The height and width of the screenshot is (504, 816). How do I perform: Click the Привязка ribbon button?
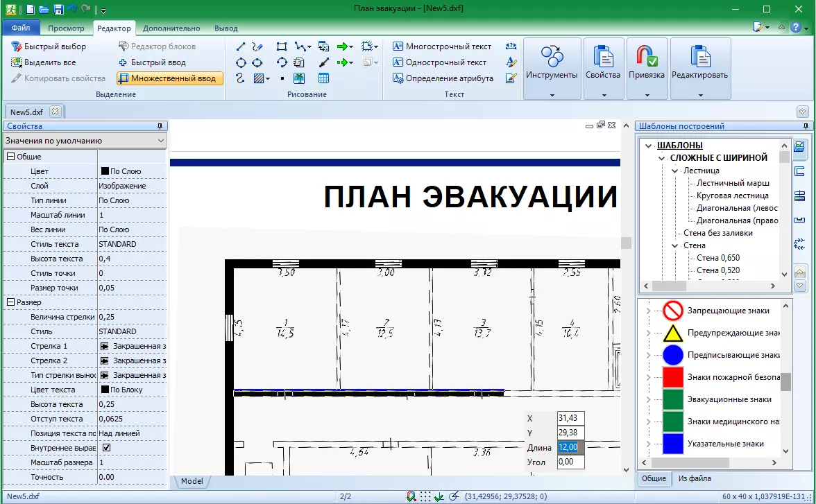point(647,66)
